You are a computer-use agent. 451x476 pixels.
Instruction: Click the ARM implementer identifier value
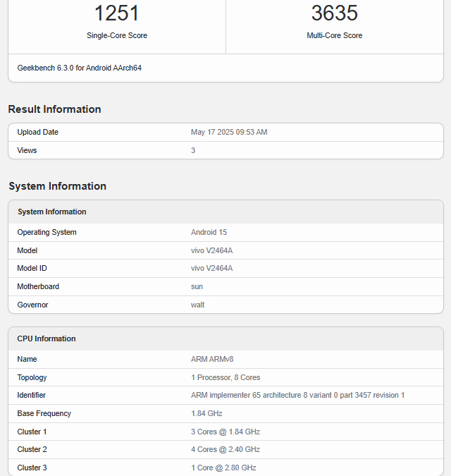coord(297,396)
